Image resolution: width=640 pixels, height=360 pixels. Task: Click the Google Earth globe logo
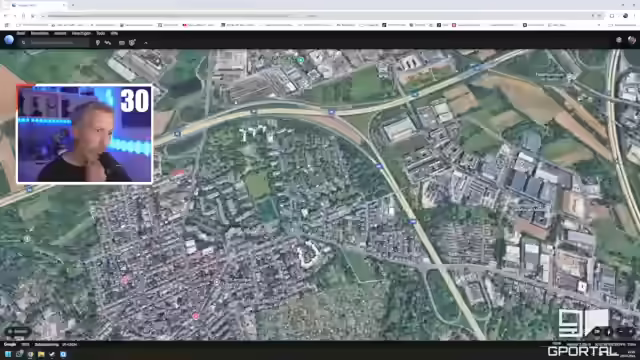9,40
